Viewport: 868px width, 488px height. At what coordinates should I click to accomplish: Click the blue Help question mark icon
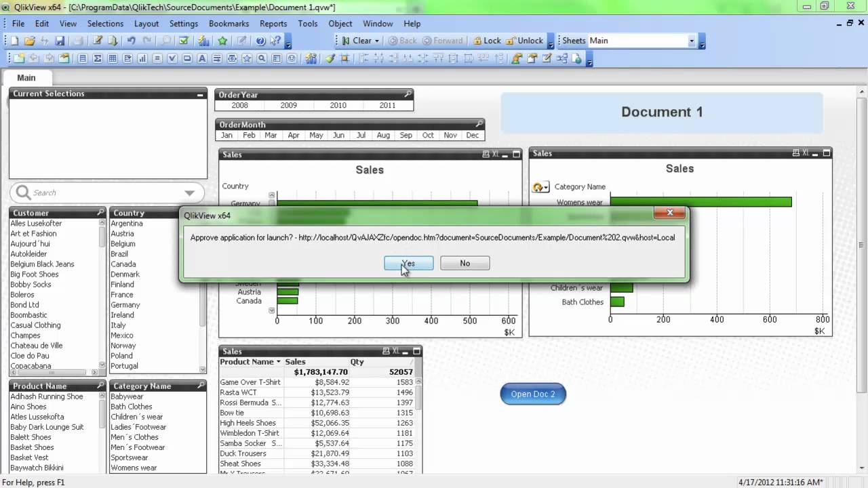[260, 41]
